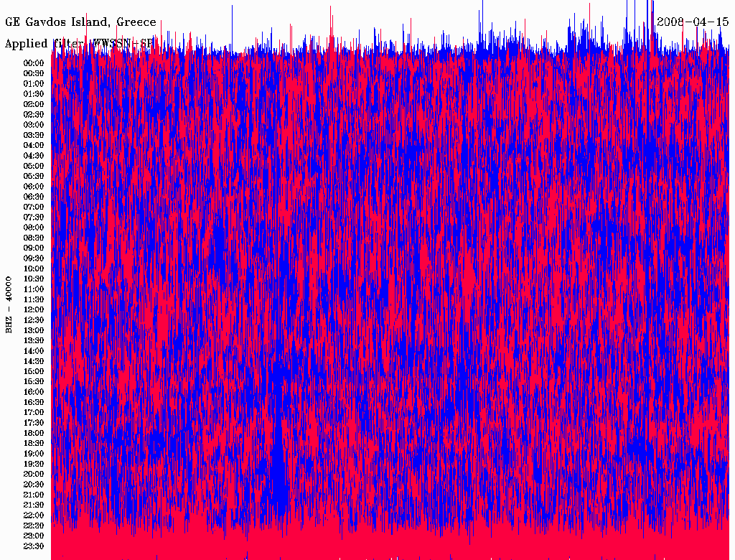Click the 15:00 time marker
The height and width of the screenshot is (560, 735).
click(34, 372)
